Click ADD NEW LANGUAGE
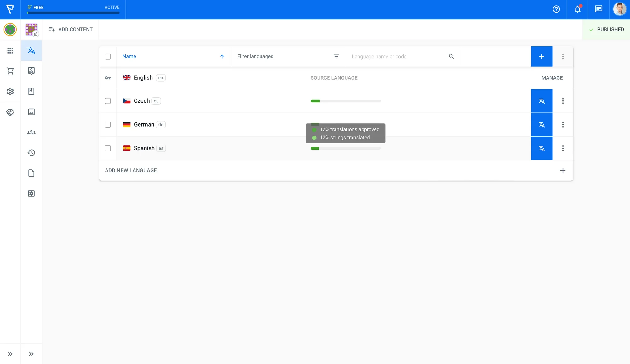 [131, 170]
